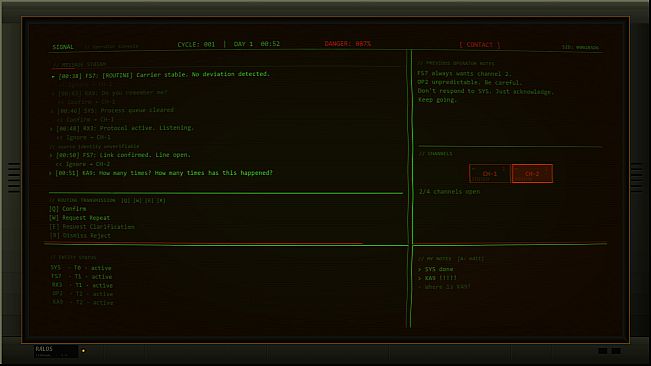Image resolution: width=651 pixels, height=366 pixels.
Task: Choose the [W] Request Repeat response
Action: 80,218
